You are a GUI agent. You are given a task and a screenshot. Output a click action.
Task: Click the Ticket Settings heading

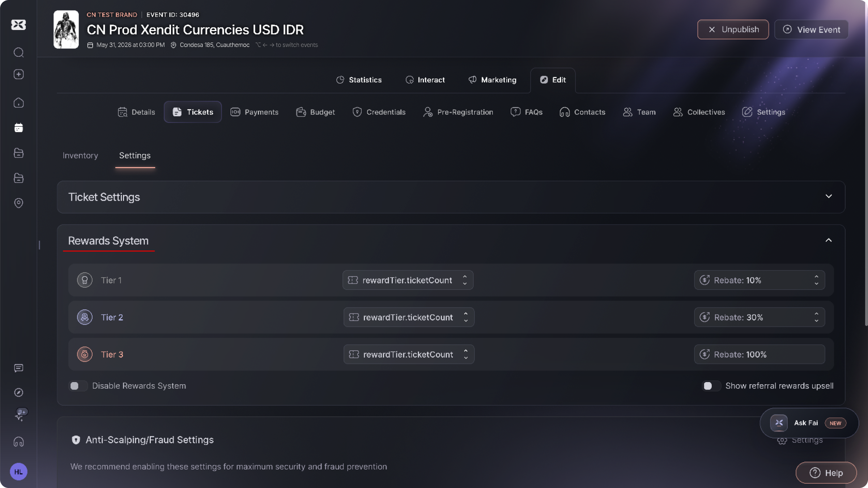(x=104, y=197)
